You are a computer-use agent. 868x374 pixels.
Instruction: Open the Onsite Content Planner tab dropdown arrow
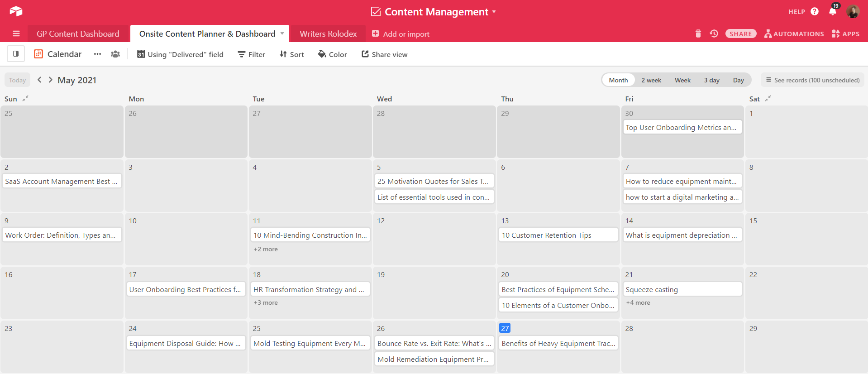pyautogui.click(x=282, y=34)
